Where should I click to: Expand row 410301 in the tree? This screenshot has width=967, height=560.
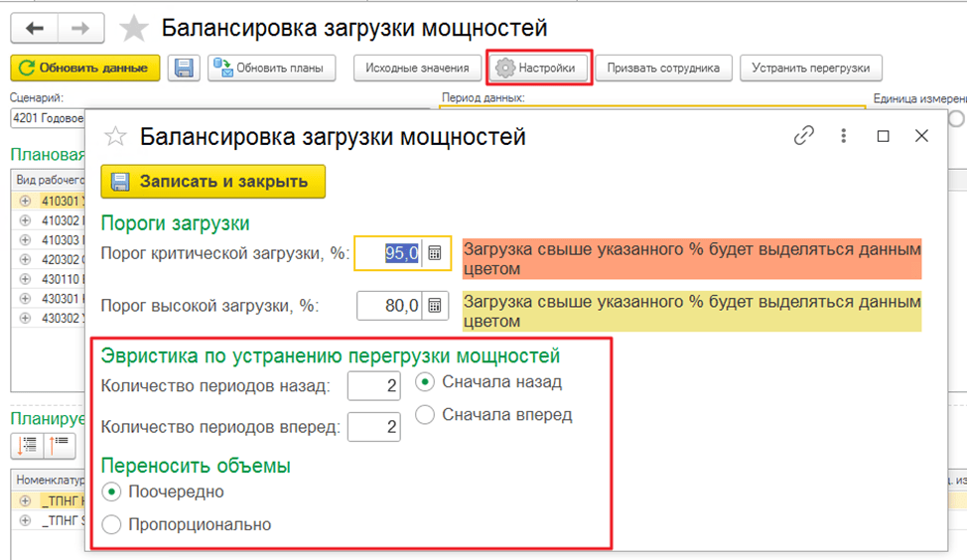(x=25, y=201)
